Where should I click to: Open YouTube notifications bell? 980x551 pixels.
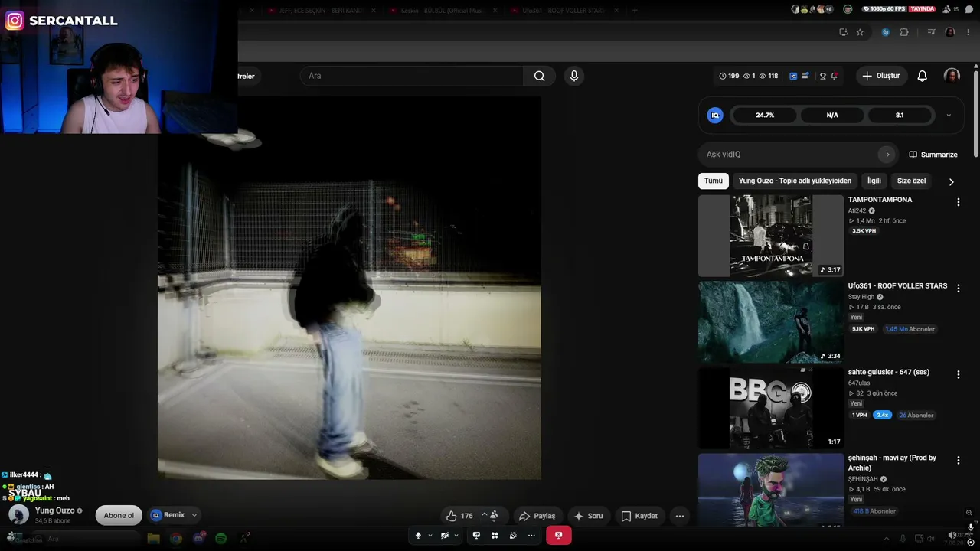[x=923, y=76]
